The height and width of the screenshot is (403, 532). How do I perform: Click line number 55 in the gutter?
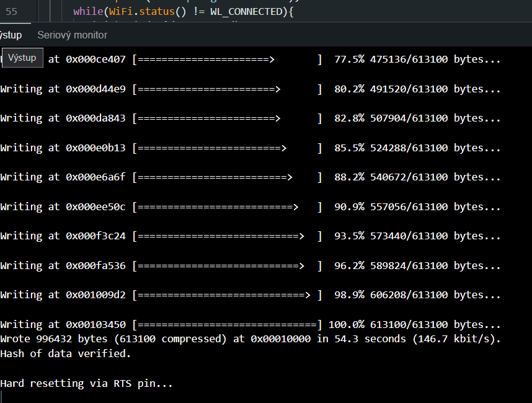11,12
